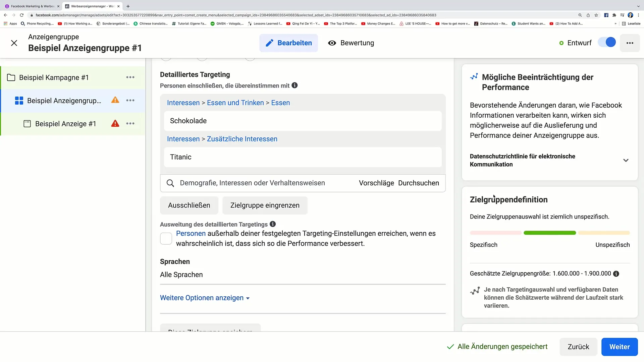The height and width of the screenshot is (362, 644).
Task: Click the campaign folder icon for Beispiel Kampagne #1
Action: point(11,77)
